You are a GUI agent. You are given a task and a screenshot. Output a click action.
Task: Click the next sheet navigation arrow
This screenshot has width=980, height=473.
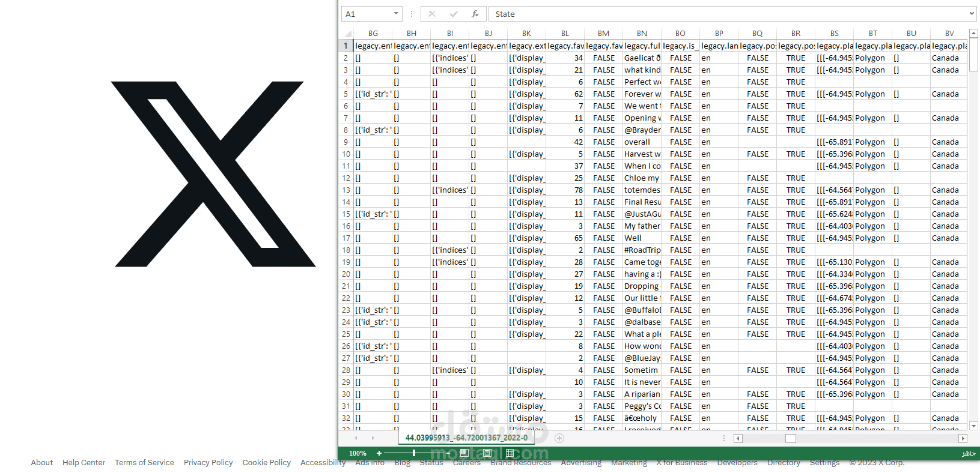pos(373,438)
